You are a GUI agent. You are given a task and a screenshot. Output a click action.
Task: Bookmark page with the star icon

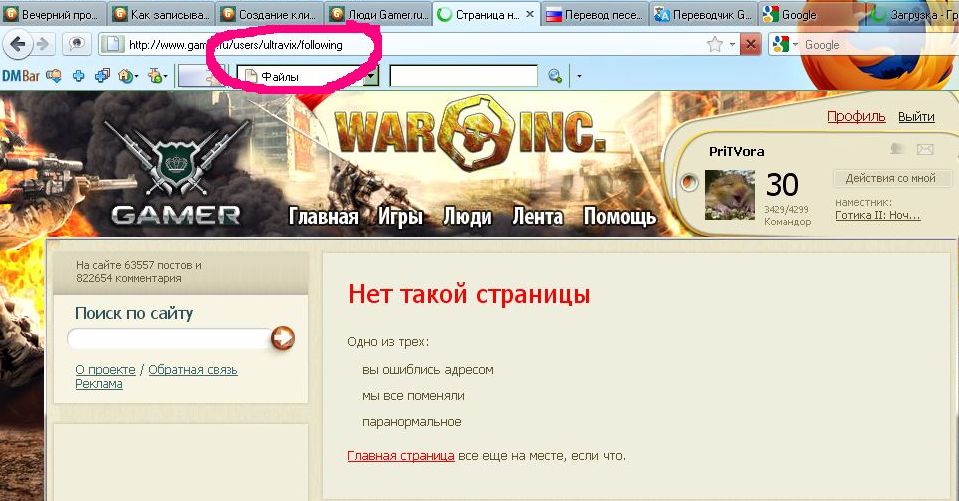coord(714,44)
